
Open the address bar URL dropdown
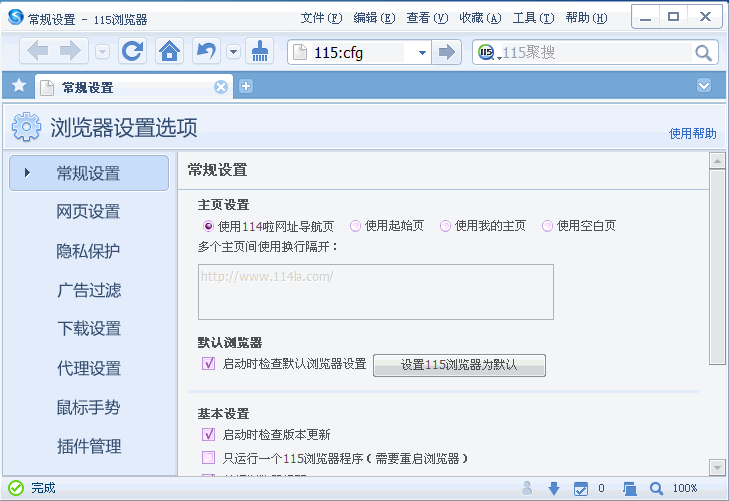[x=422, y=53]
